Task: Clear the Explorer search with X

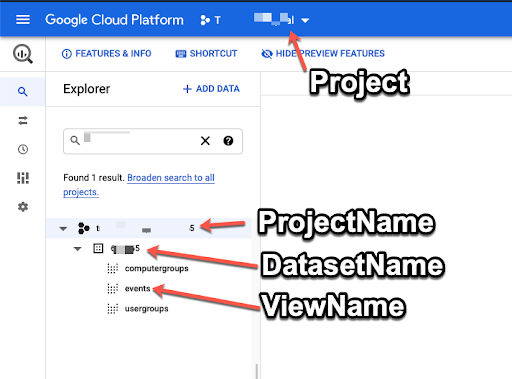Action: (205, 141)
